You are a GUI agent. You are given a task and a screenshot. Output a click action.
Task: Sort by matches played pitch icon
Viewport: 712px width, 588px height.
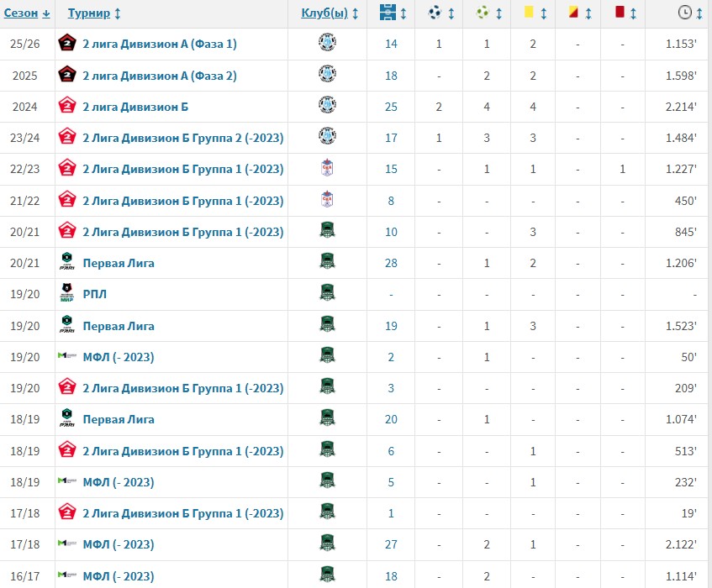388,13
